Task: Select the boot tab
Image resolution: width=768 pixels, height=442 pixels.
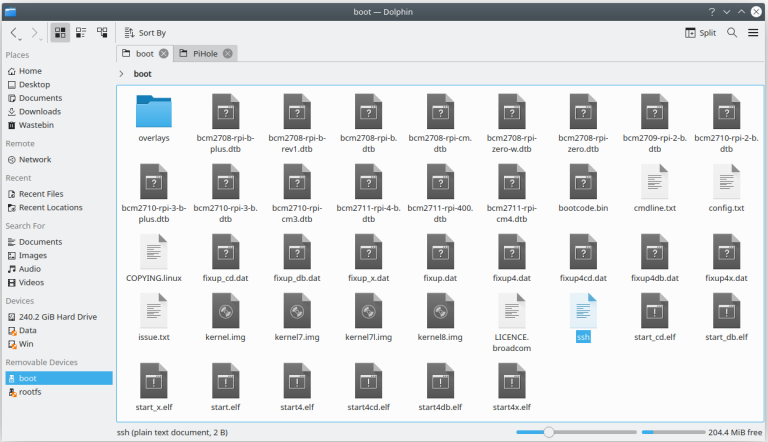Action: [x=144, y=53]
